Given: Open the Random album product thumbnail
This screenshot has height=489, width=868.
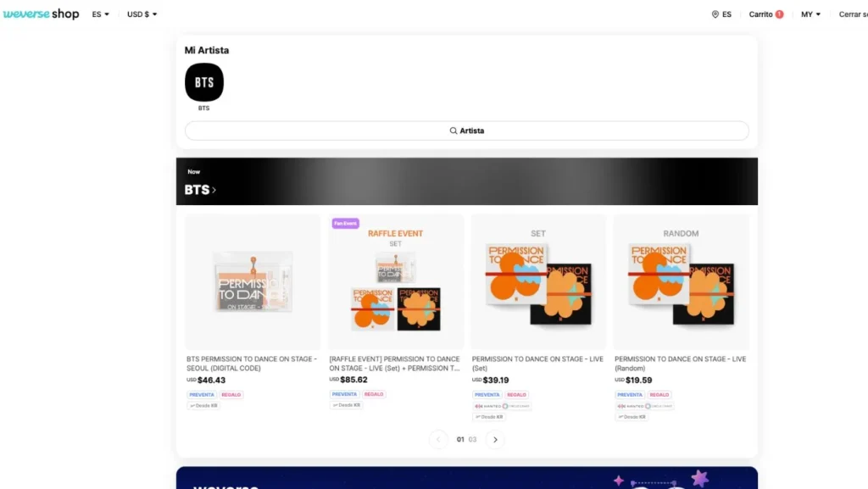Looking at the screenshot, I should pyautogui.click(x=681, y=281).
